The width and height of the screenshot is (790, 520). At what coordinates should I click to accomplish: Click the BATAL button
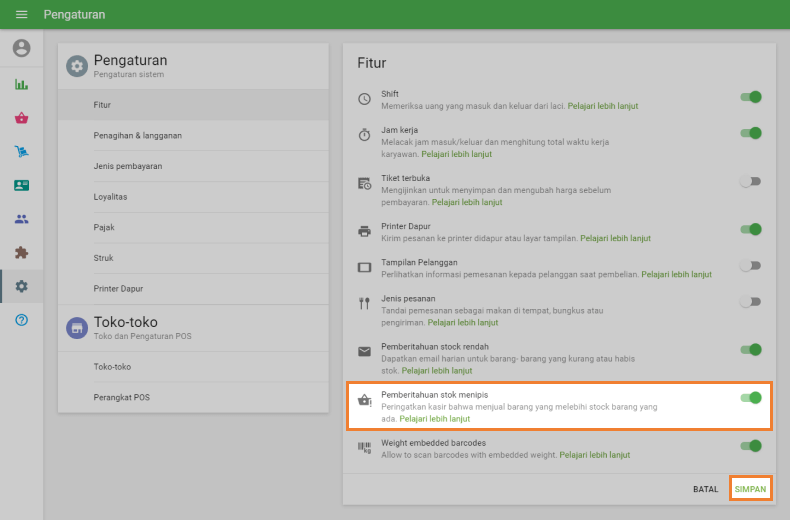pos(706,489)
